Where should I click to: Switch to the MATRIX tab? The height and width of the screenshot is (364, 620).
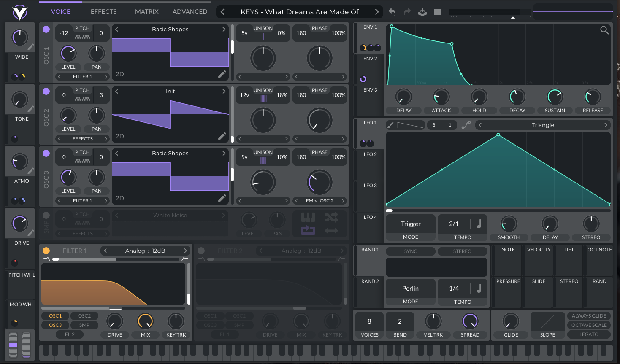click(x=146, y=12)
